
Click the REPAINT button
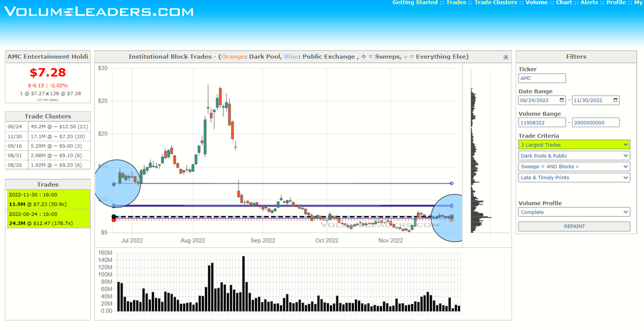point(574,226)
